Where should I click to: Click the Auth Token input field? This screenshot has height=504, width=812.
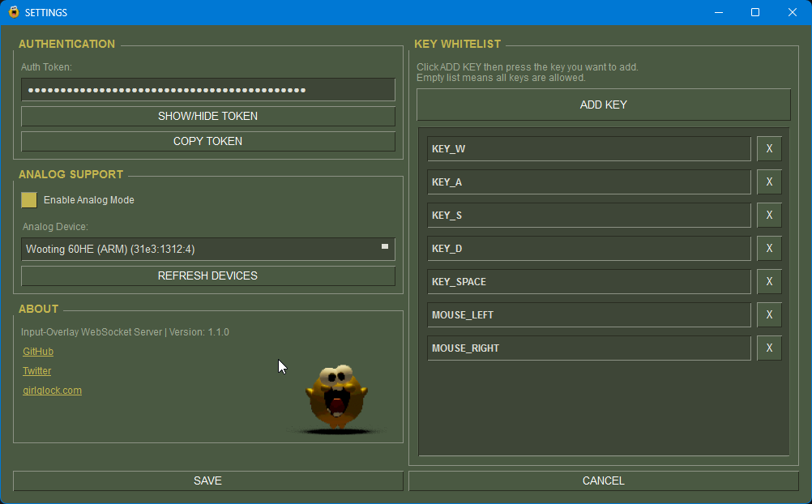[x=207, y=90]
